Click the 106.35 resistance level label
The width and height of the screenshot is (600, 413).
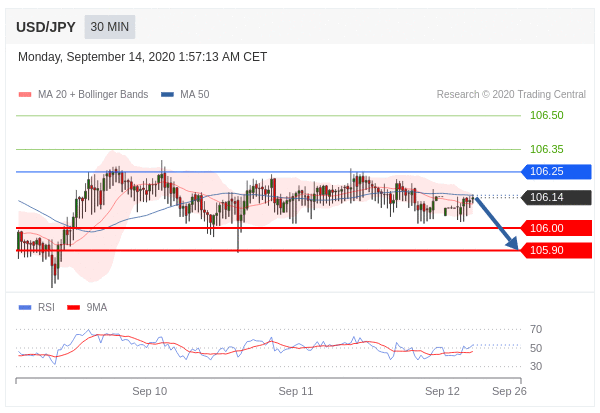[x=546, y=149]
